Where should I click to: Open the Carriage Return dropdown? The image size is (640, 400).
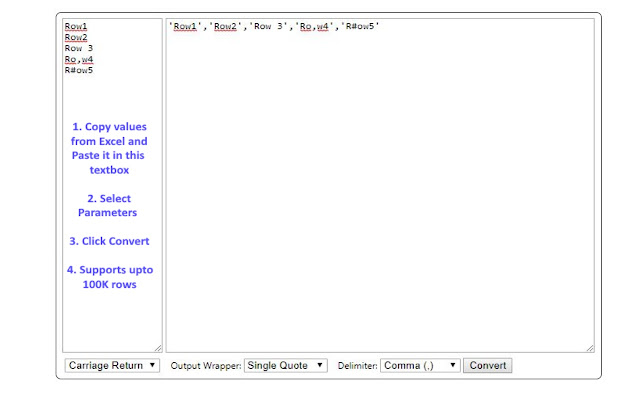coord(112,365)
